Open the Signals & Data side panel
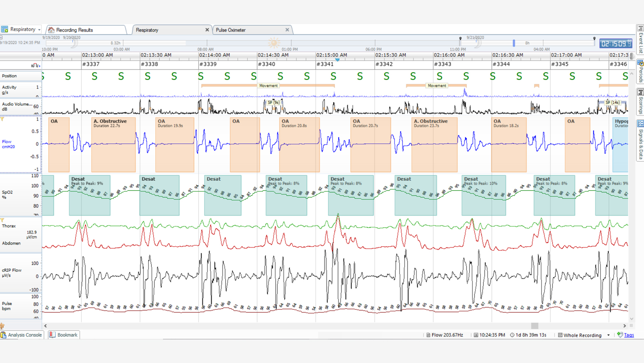The width and height of the screenshot is (644, 363). point(640,140)
